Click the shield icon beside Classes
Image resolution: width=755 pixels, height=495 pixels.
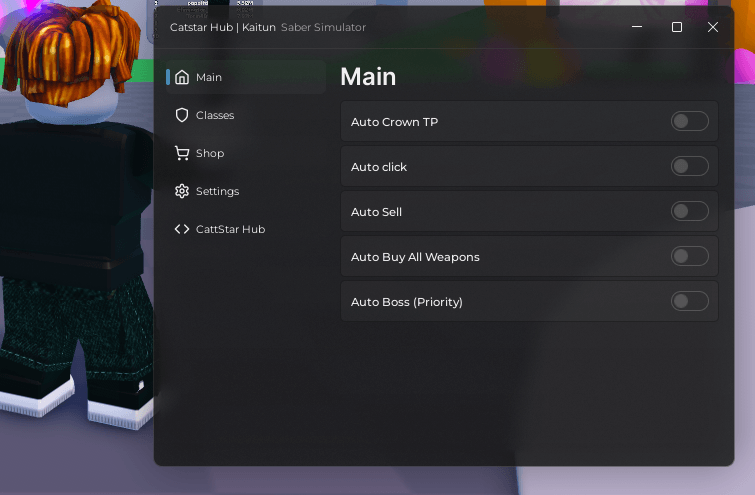tap(182, 115)
